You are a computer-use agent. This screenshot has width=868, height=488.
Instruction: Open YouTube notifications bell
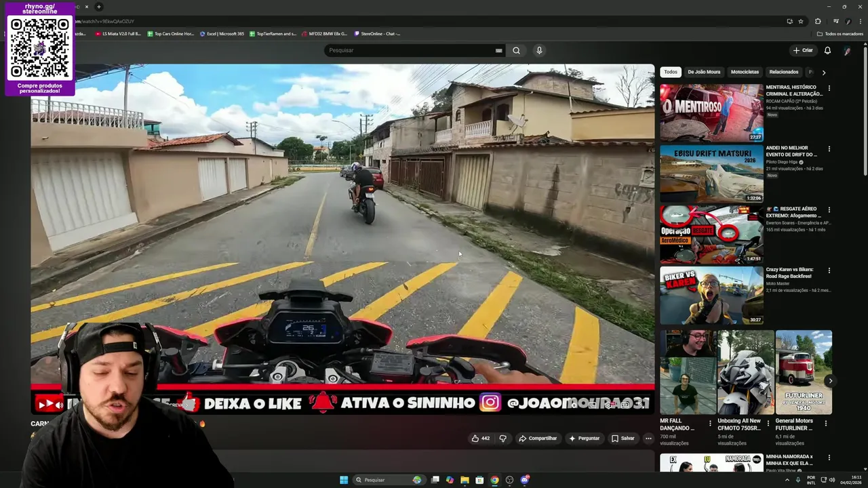click(x=827, y=50)
